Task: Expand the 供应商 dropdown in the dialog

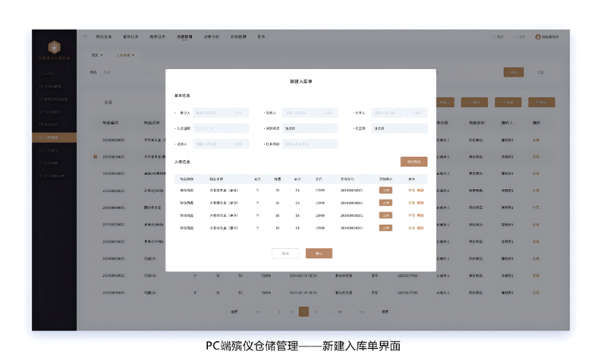Action: click(399, 128)
